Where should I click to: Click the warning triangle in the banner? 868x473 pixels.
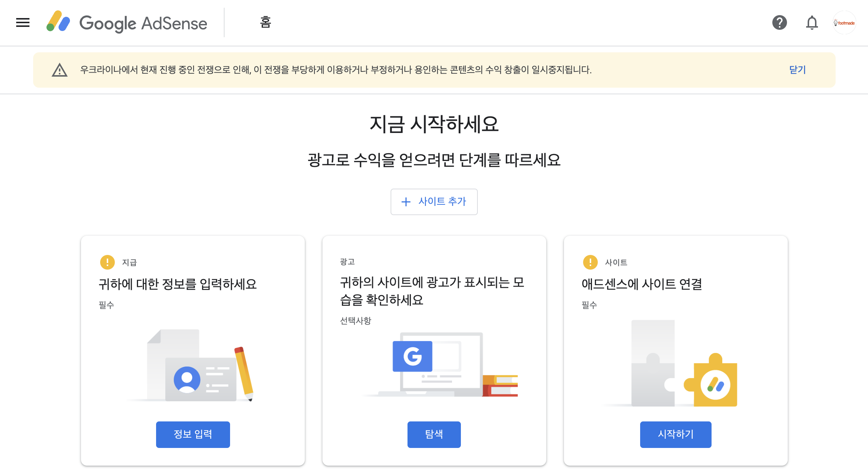59,70
